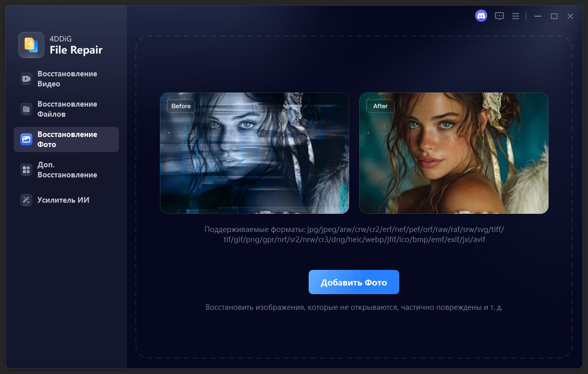The image size is (588, 374).
Task: Select the Восстановление Видео label
Action: (x=67, y=79)
